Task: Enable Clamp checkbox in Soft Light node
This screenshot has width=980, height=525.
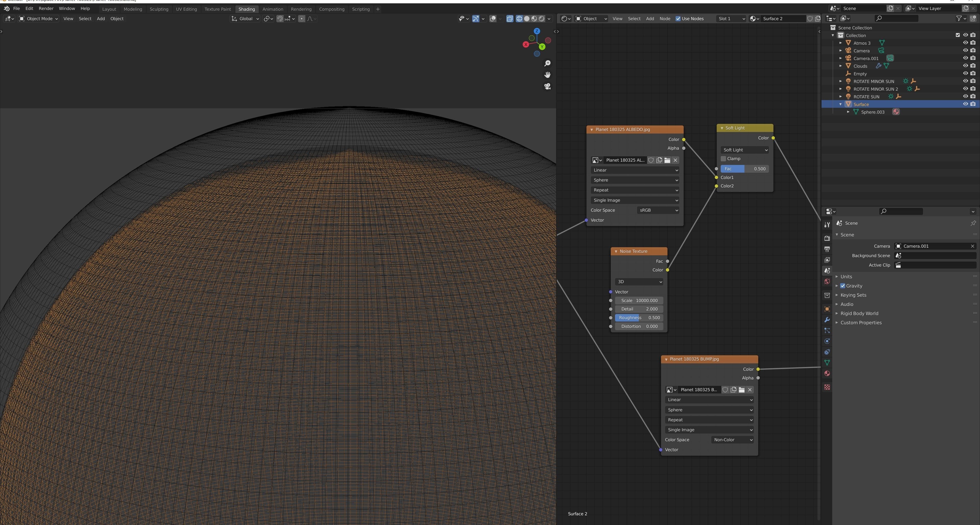Action: (724, 159)
